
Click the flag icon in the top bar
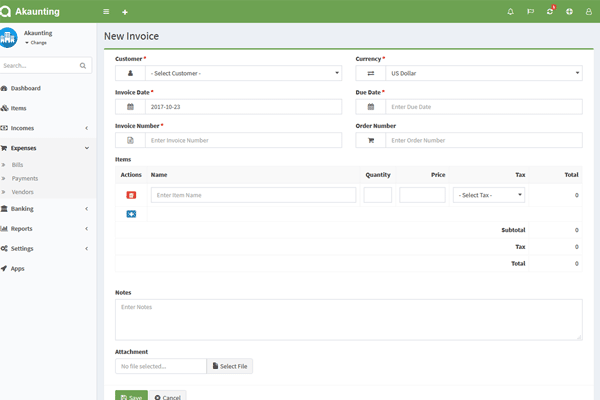click(x=530, y=12)
